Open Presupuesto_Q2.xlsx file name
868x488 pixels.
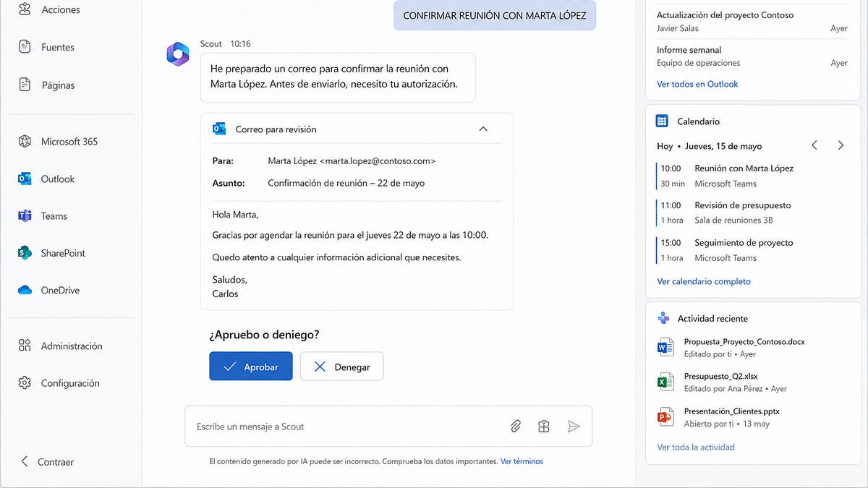click(x=720, y=376)
